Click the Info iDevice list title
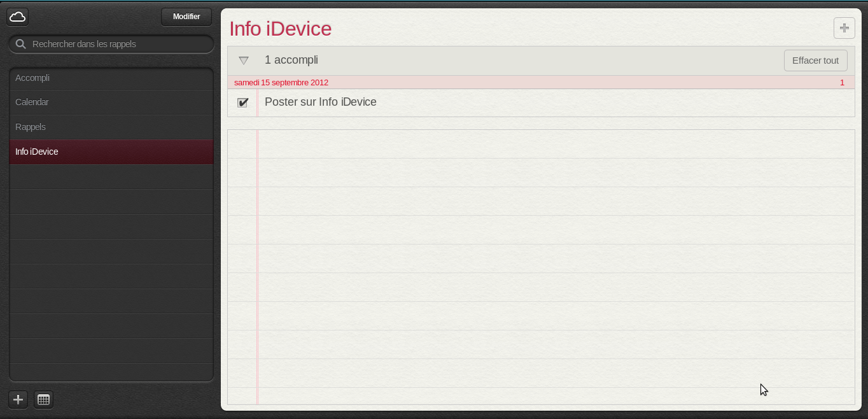The width and height of the screenshot is (868, 419). 280,29
